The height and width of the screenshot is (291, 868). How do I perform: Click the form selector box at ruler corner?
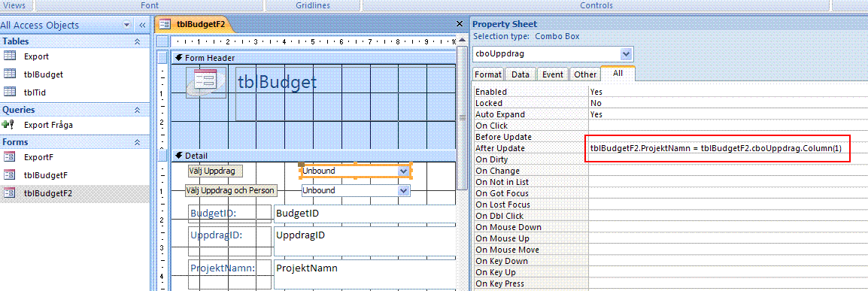(162, 41)
